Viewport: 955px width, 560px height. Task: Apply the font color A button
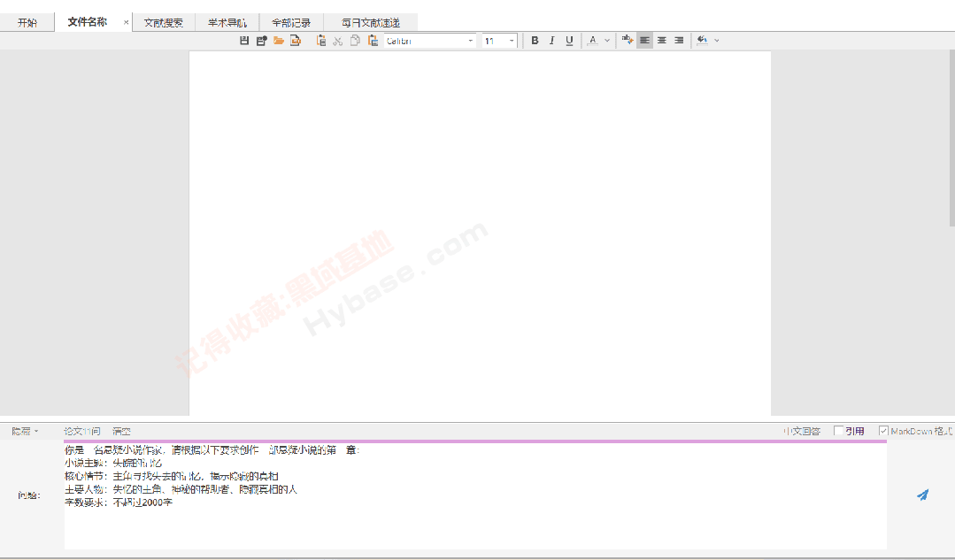point(592,40)
